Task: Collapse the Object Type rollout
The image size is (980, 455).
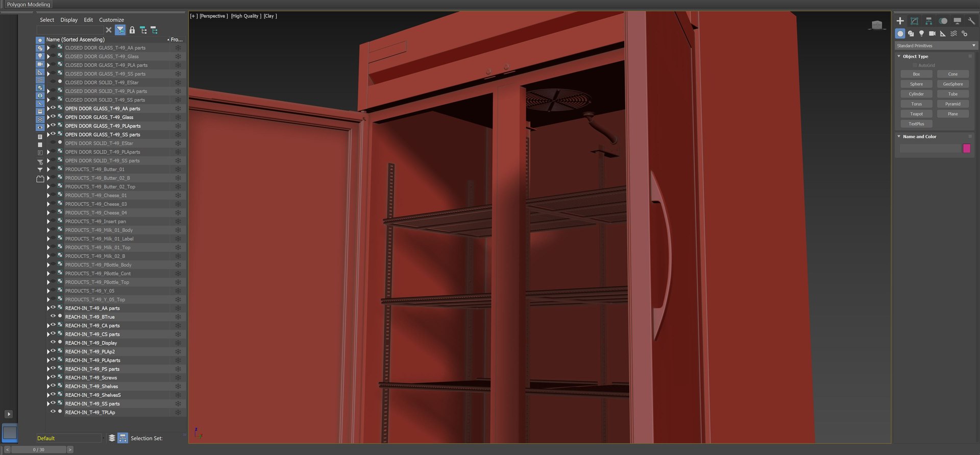Action: tap(899, 56)
